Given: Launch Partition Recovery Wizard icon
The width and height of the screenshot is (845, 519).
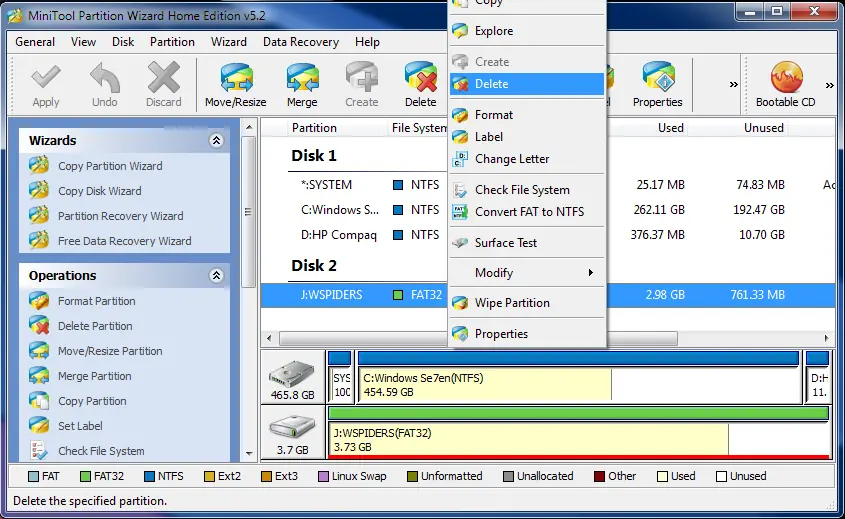Looking at the screenshot, I should pos(39,216).
